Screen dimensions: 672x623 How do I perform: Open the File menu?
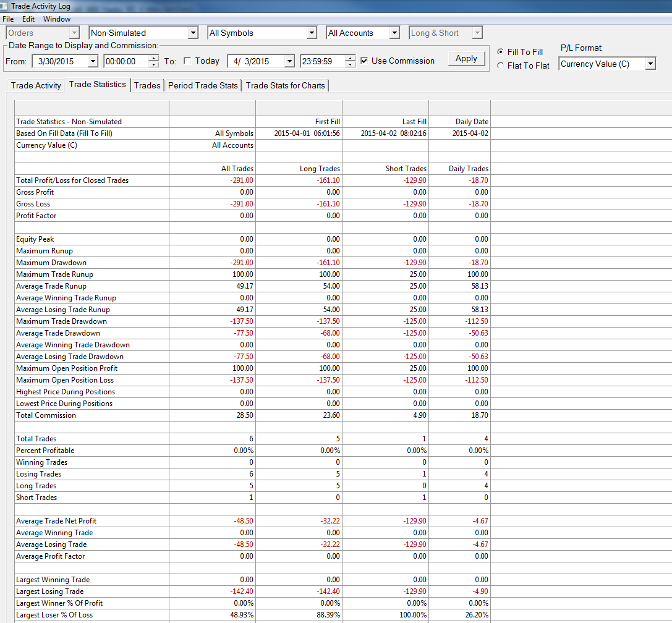[x=8, y=19]
